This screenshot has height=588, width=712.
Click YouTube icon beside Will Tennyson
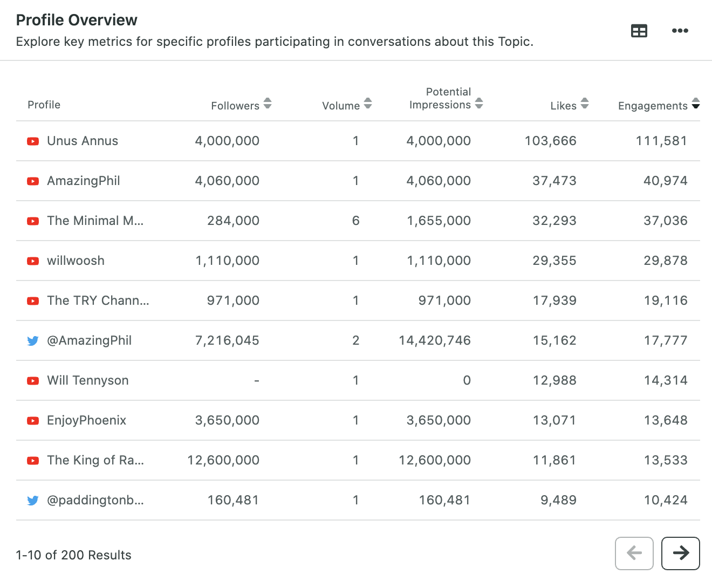point(33,381)
